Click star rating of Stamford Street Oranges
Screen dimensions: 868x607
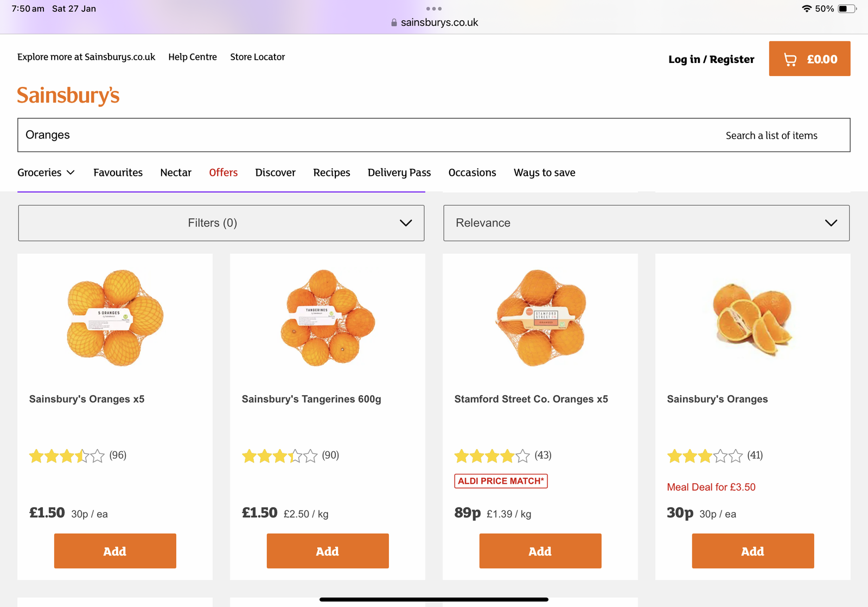492,456
